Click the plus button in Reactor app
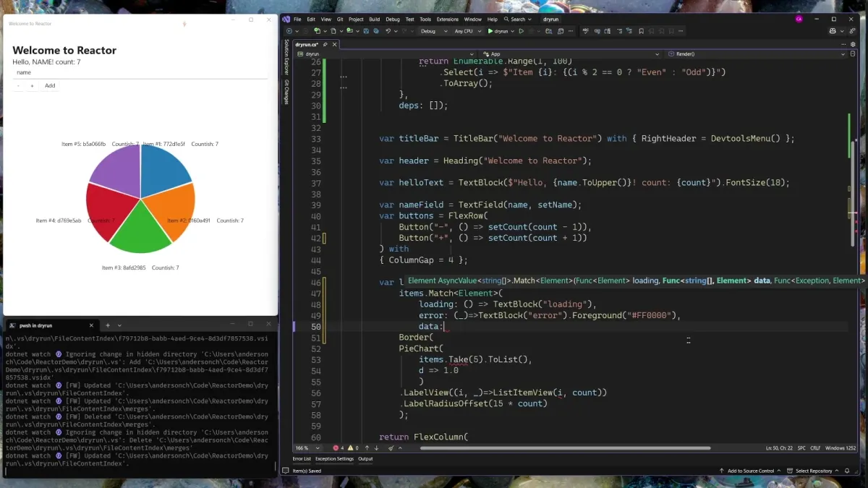This screenshot has height=488, width=868. click(32, 86)
